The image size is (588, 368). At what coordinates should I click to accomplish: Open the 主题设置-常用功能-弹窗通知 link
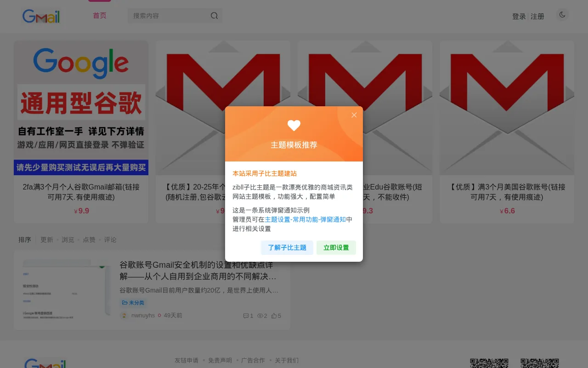(x=305, y=219)
